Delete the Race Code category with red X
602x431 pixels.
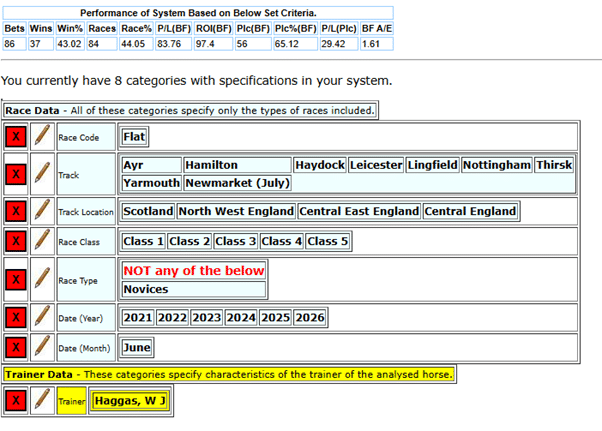(x=16, y=137)
